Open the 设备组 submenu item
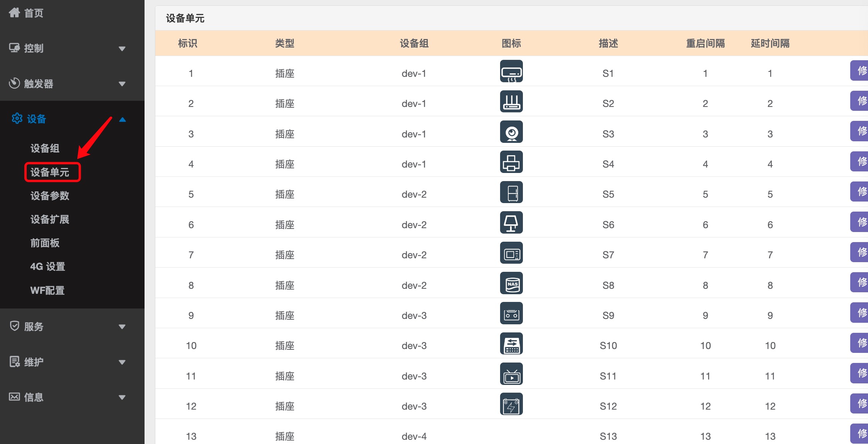Viewport: 868px width, 444px height. point(45,148)
